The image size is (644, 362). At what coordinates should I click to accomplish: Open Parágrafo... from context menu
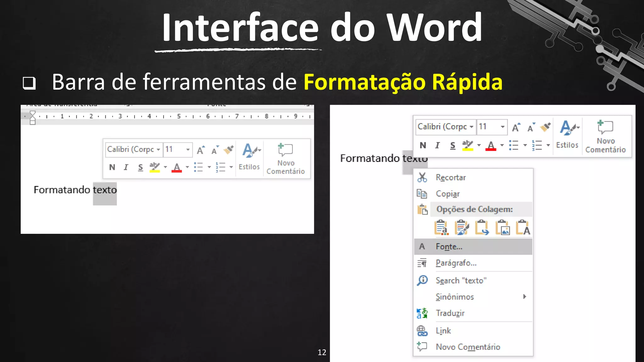[473, 263]
